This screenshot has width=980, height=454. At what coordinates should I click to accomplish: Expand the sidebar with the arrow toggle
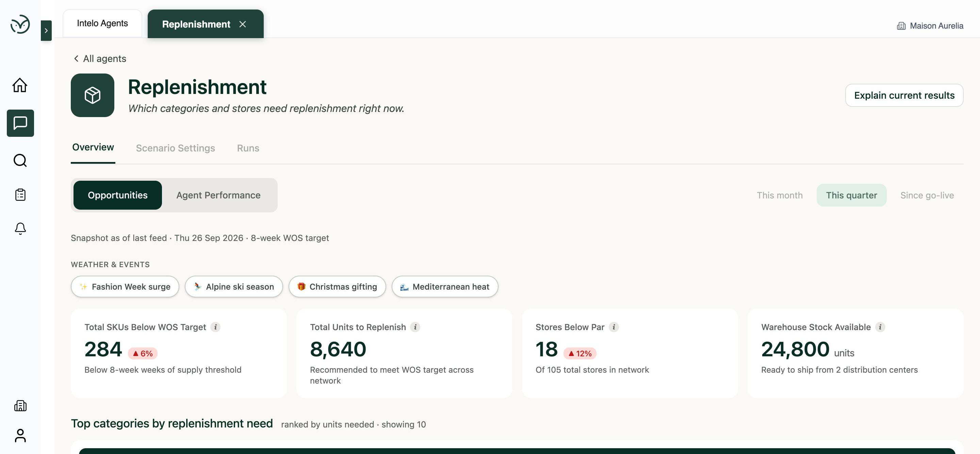click(x=46, y=30)
